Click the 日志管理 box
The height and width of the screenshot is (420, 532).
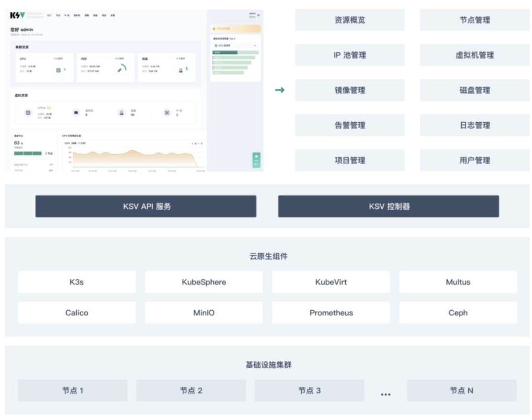pyautogui.click(x=475, y=125)
